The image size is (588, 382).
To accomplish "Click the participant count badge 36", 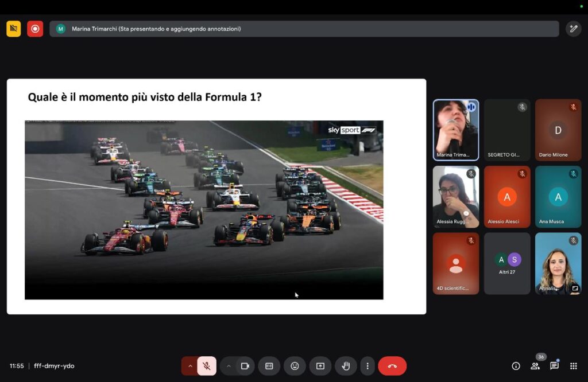I will [x=541, y=357].
